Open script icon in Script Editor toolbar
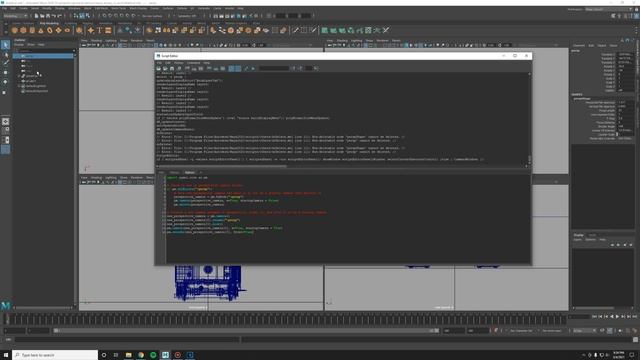This screenshot has height=360, width=640. click(x=158, y=69)
